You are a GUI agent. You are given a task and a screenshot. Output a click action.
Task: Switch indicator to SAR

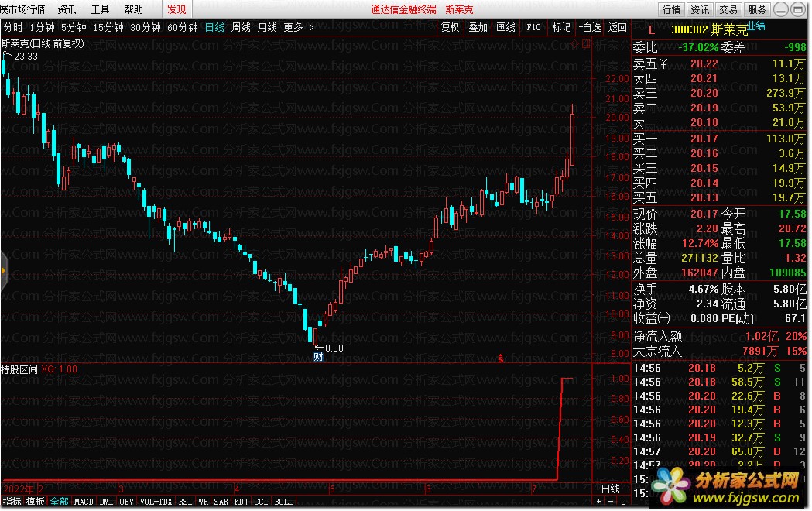point(221,501)
